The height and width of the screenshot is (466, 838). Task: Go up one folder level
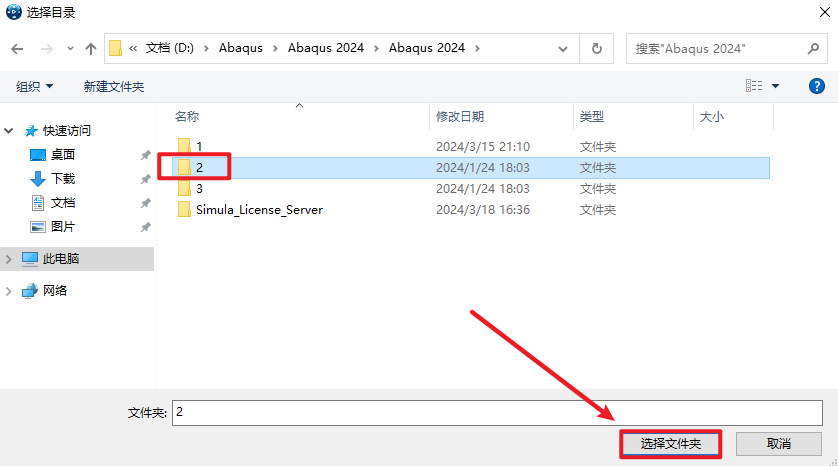pos(91,48)
